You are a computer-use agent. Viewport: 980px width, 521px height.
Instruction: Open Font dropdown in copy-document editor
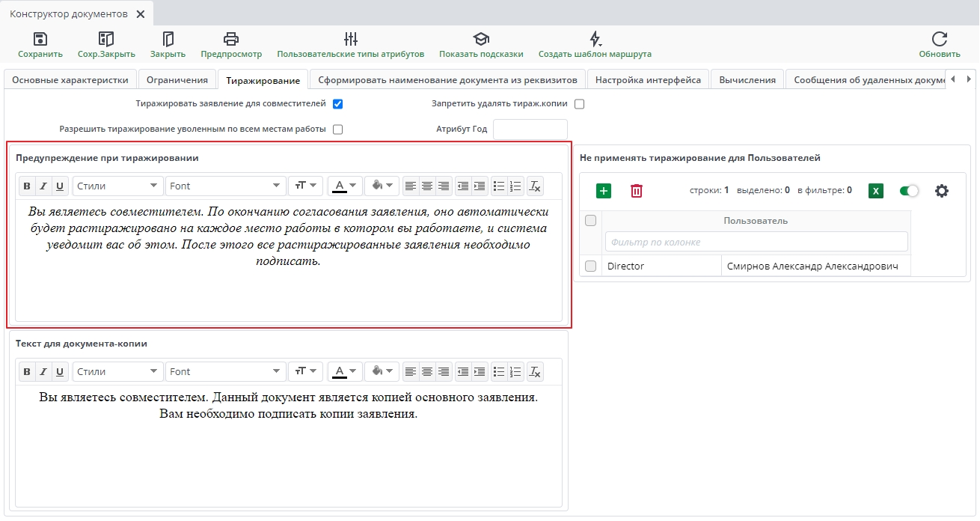[226, 371]
